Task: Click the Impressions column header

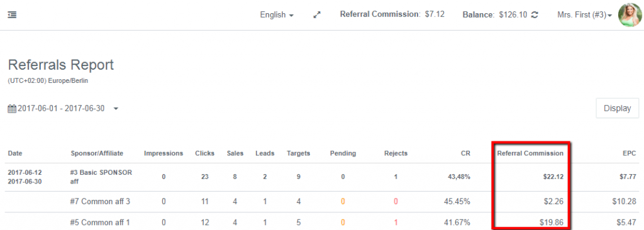Action: coord(164,153)
